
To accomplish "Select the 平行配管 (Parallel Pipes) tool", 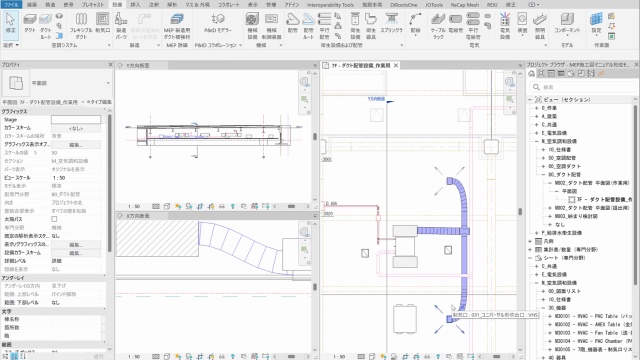I will pos(324,26).
